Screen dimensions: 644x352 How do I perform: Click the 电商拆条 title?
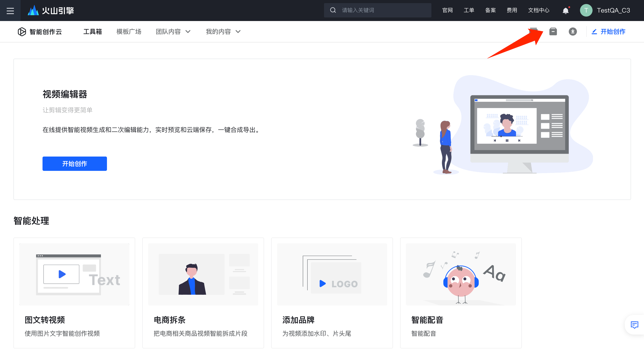[169, 320]
